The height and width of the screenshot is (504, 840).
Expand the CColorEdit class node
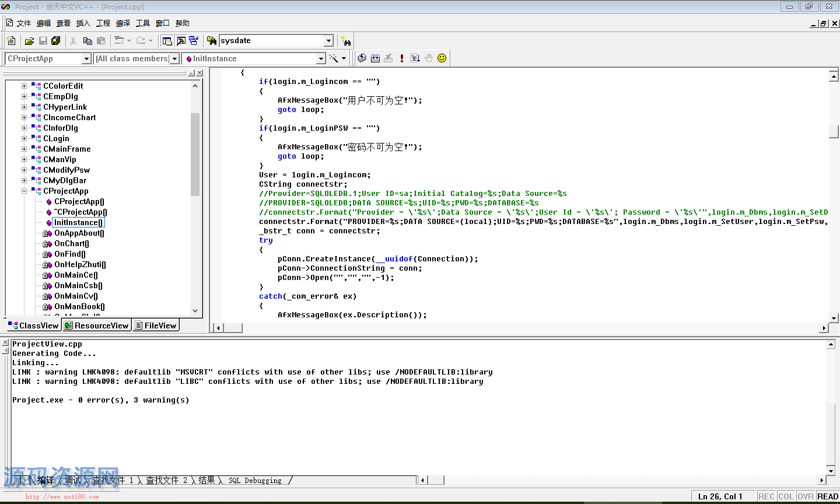(x=24, y=86)
